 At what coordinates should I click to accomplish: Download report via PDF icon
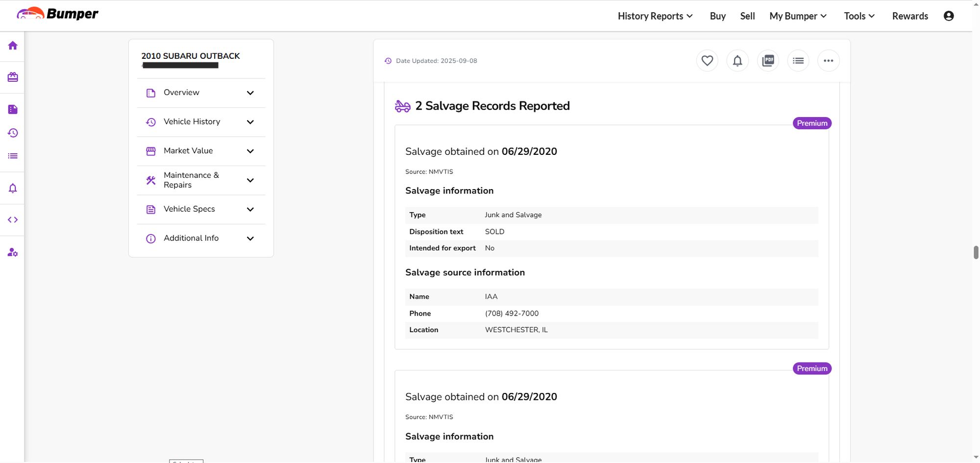pyautogui.click(x=768, y=61)
